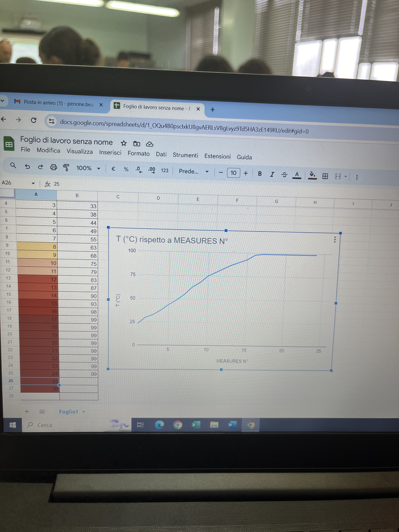Reload the page
This screenshot has height=532, width=399.
tap(34, 120)
